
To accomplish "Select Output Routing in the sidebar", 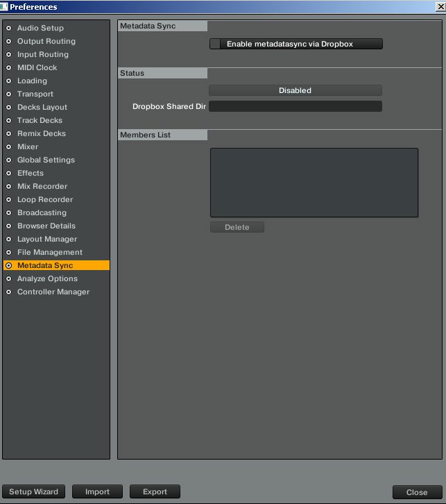I will click(x=46, y=42).
